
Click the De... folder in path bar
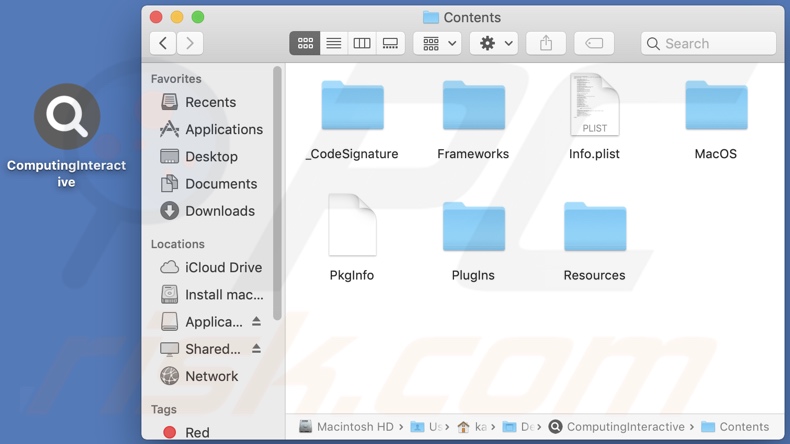tap(518, 427)
